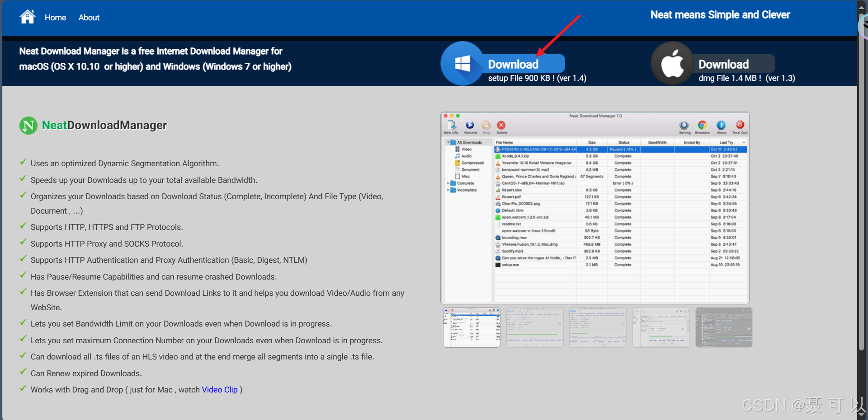
Task: Click the house icon in the navigation bar
Action: click(x=28, y=17)
